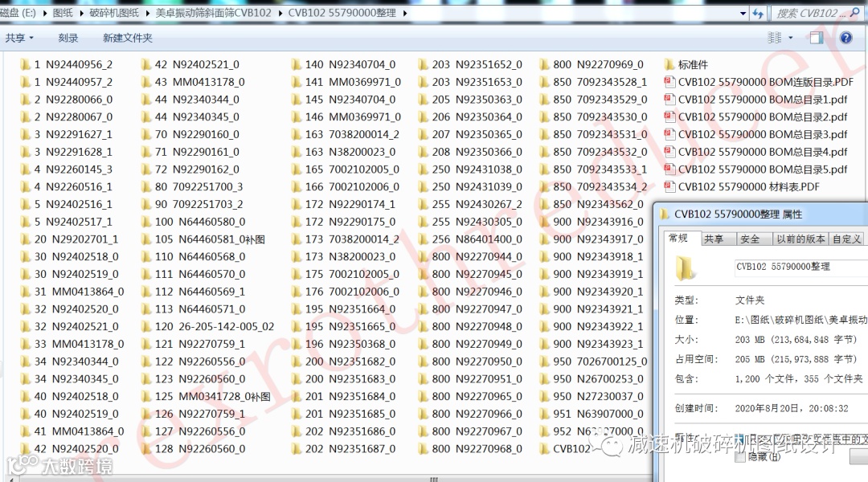Open the 共享 toolbar dropdown
Image resolution: width=868 pixels, height=482 pixels.
(19, 38)
